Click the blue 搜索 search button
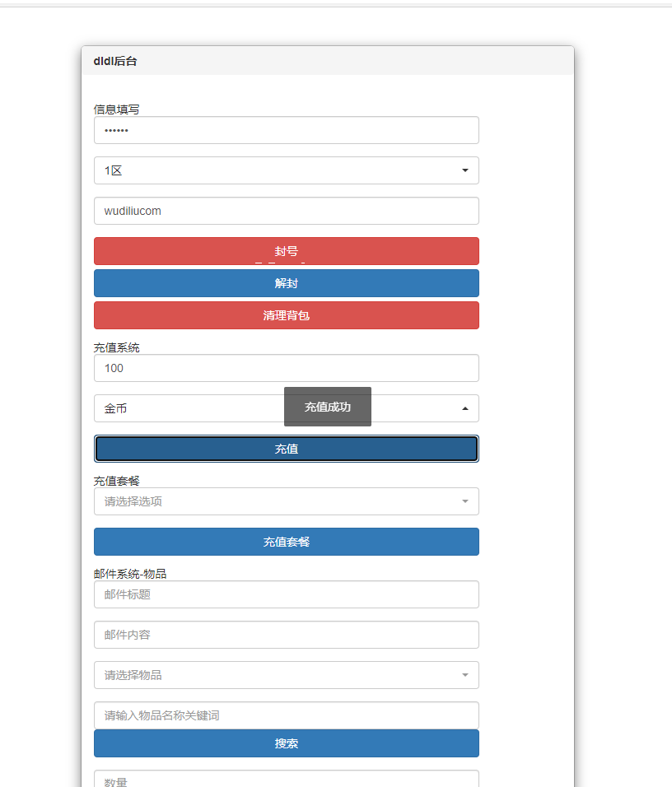Screen dimensions: 672x787 tap(287, 743)
